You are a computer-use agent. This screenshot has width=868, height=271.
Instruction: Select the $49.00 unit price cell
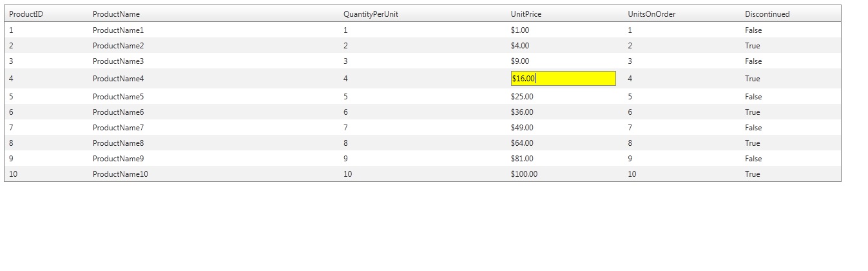coord(522,128)
